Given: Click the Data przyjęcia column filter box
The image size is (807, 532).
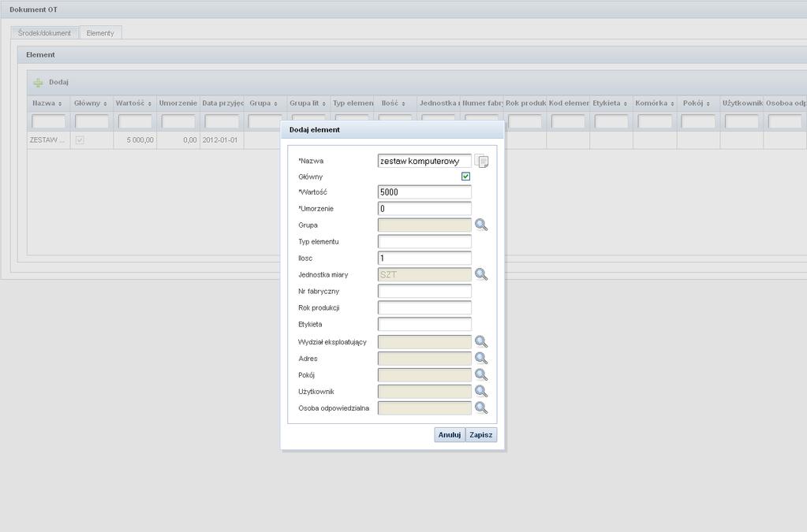Looking at the screenshot, I should click(222, 121).
